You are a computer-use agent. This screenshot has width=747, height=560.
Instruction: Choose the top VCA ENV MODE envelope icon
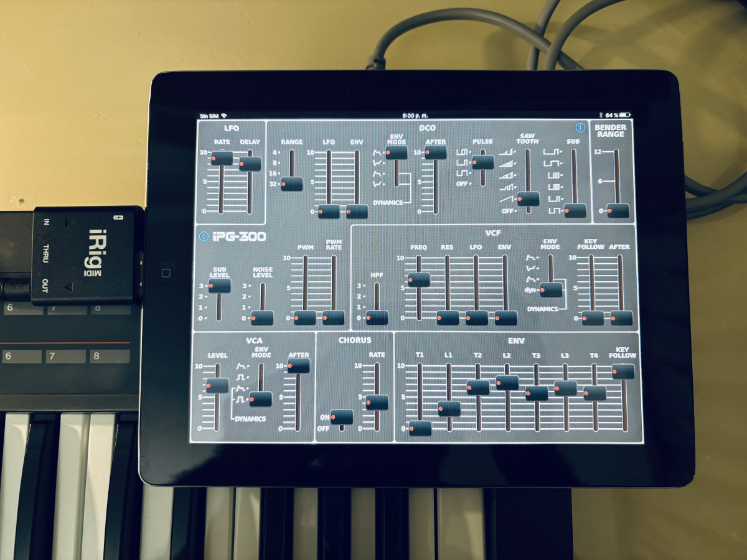click(x=241, y=366)
